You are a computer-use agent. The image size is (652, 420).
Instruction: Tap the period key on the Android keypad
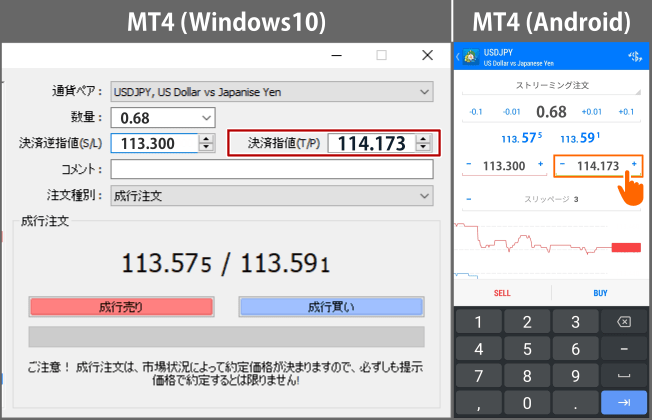tap(575, 403)
